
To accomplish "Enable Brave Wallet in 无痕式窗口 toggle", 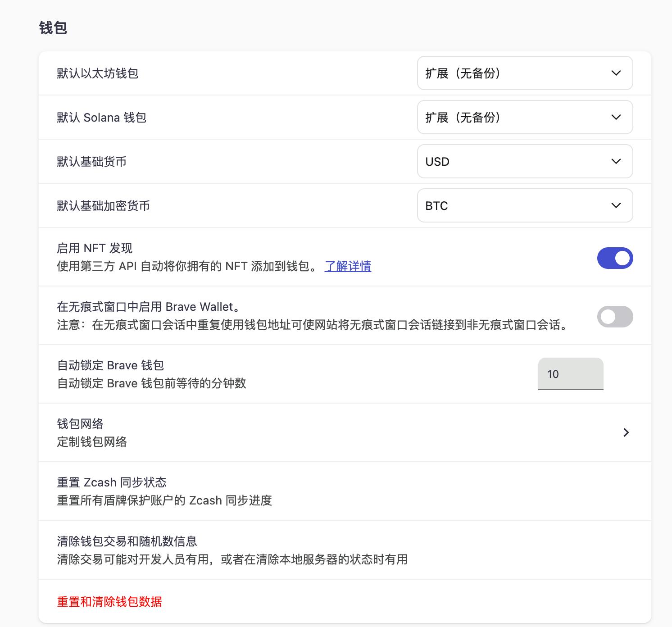I will pyautogui.click(x=615, y=317).
